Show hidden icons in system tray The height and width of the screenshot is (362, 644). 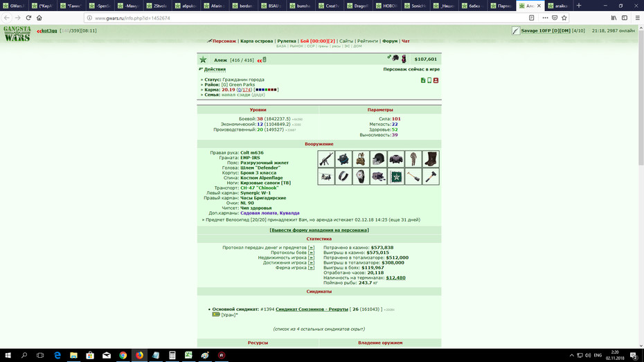tap(571, 355)
